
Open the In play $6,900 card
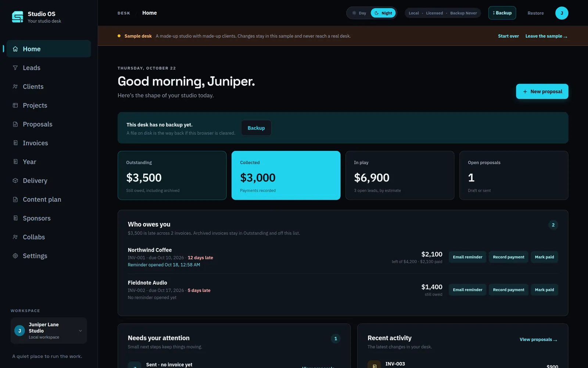point(400,175)
